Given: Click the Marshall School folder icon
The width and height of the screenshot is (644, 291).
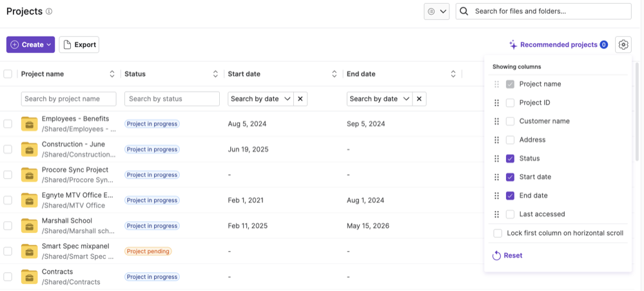Looking at the screenshot, I should pos(30,226).
